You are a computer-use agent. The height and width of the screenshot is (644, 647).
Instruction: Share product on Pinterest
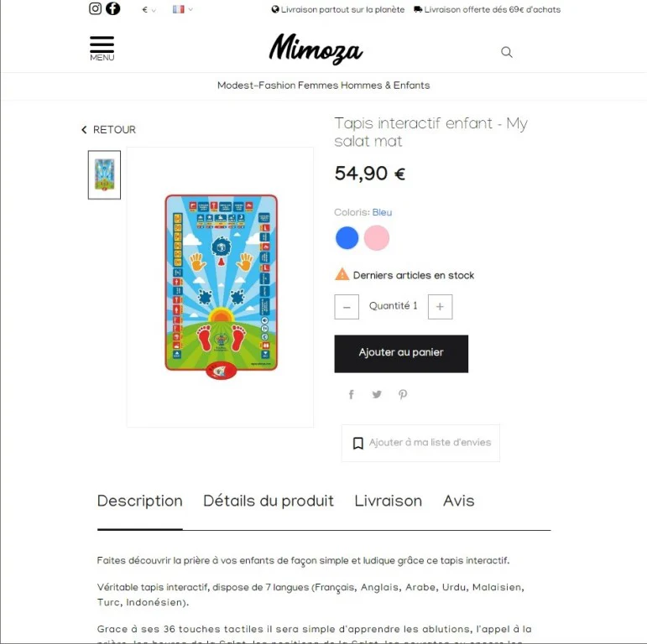click(x=403, y=395)
